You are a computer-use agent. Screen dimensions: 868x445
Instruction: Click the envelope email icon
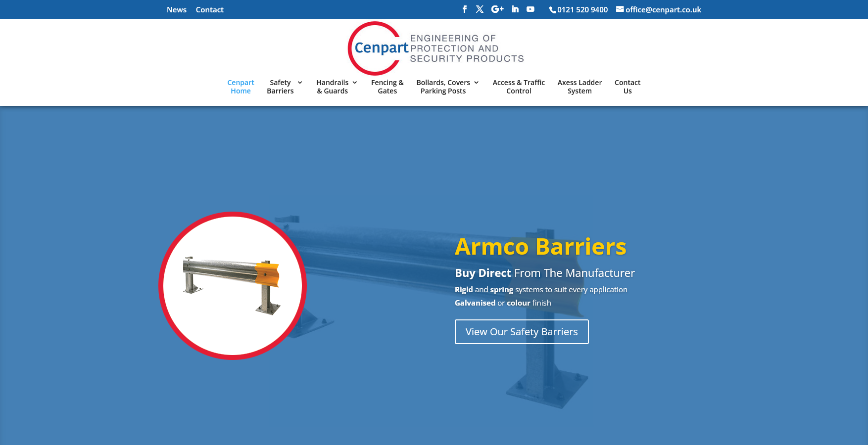pyautogui.click(x=620, y=9)
